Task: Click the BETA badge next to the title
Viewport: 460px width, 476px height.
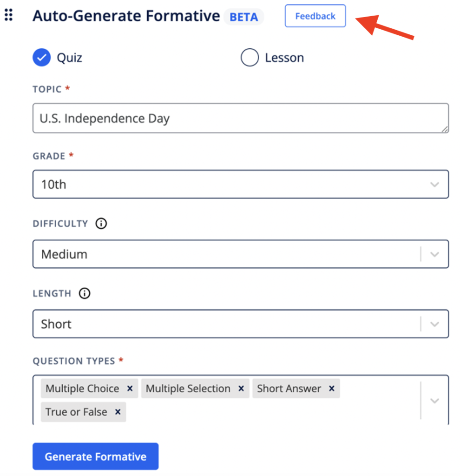Action: click(243, 17)
